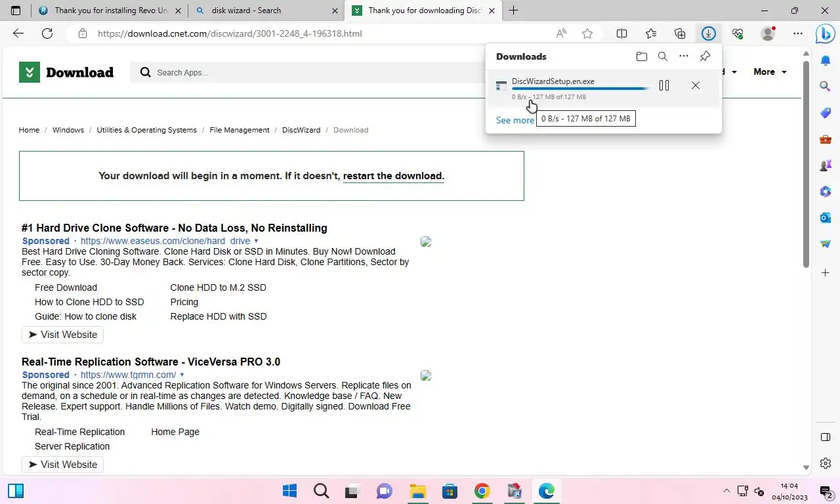Screen dimensions: 840x504
Task: Refresh the current page
Action: coord(47,33)
